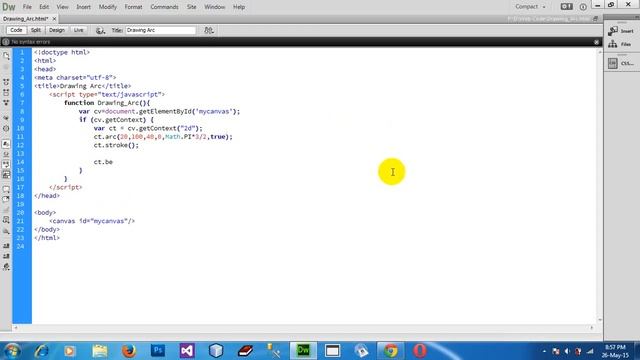The width and height of the screenshot is (640, 360).
Task: Open the Site menu
Action: pyautogui.click(x=191, y=7)
